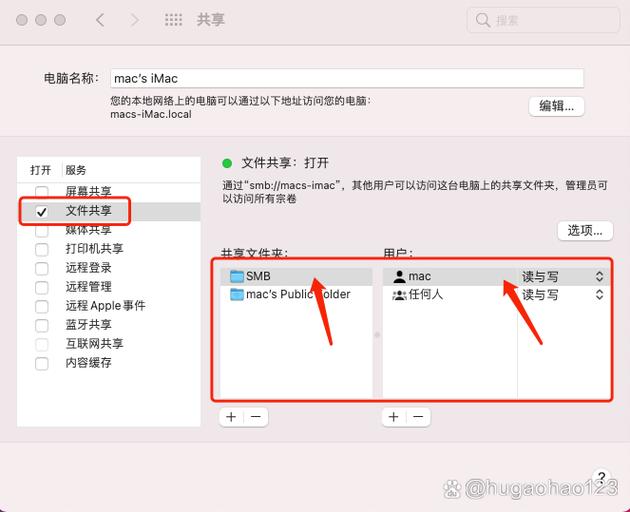Enable 远程管理 checkbox
This screenshot has width=630, height=512.
pos(42,287)
